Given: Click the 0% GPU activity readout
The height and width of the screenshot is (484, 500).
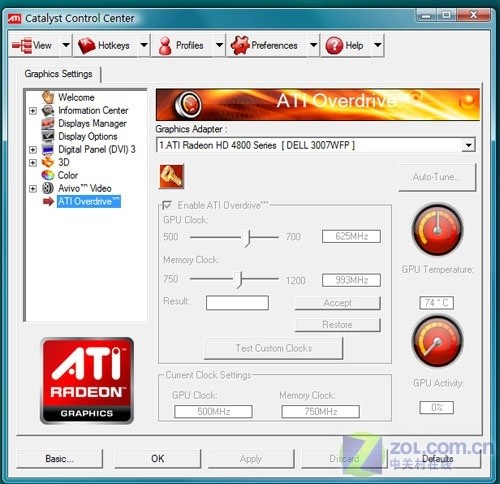Looking at the screenshot, I should [436, 407].
